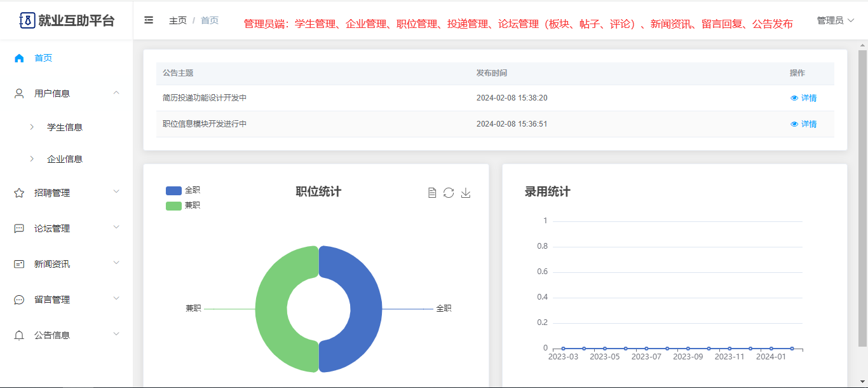Click the data view icon on 职位统计 chart

click(x=432, y=193)
